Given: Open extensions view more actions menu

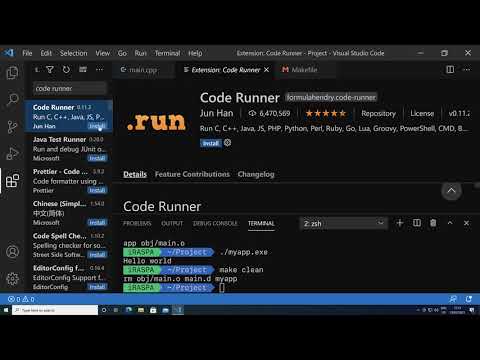Looking at the screenshot, I should 100,69.
